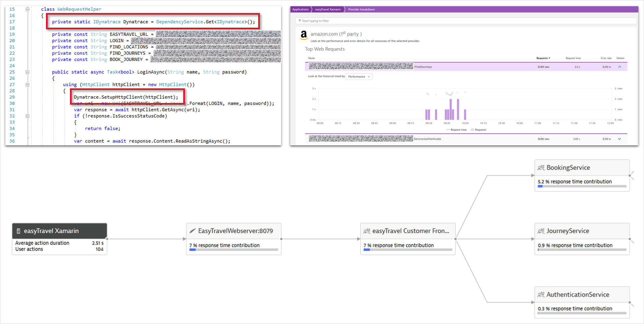Screen dimensions: 644x324
Task: Click the Details column header
Action: click(x=620, y=58)
